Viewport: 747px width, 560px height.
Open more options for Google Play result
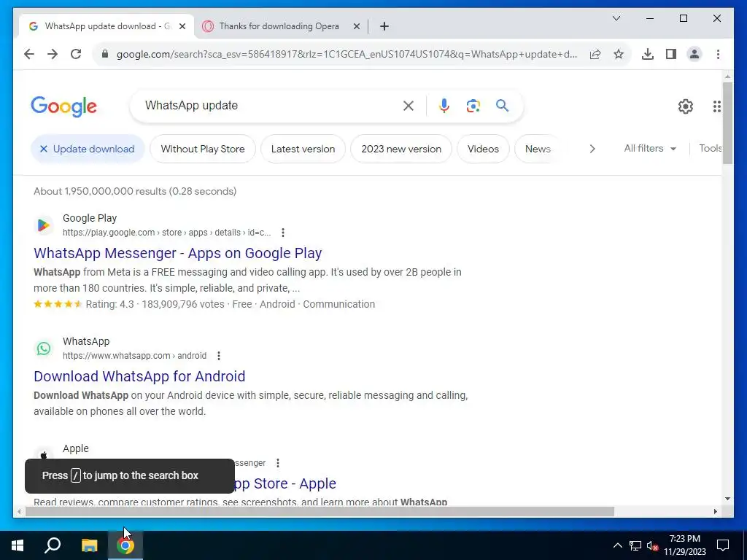coord(283,233)
